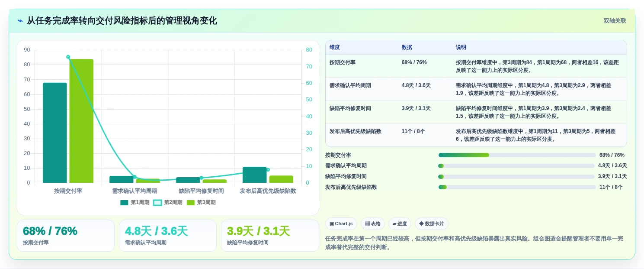Open the 68% / 76% 按期交付率 card
This screenshot has width=644, height=269.
click(x=66, y=236)
